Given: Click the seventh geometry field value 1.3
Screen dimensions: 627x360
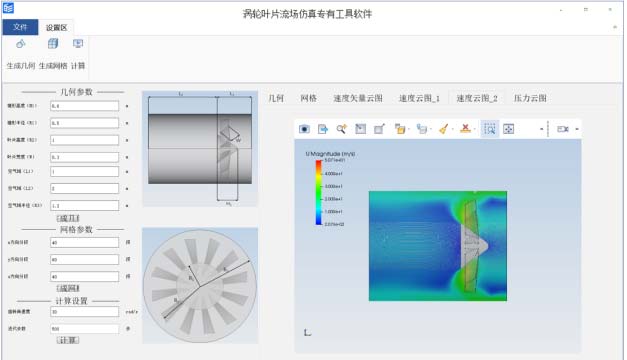Looking at the screenshot, I should (x=84, y=206).
